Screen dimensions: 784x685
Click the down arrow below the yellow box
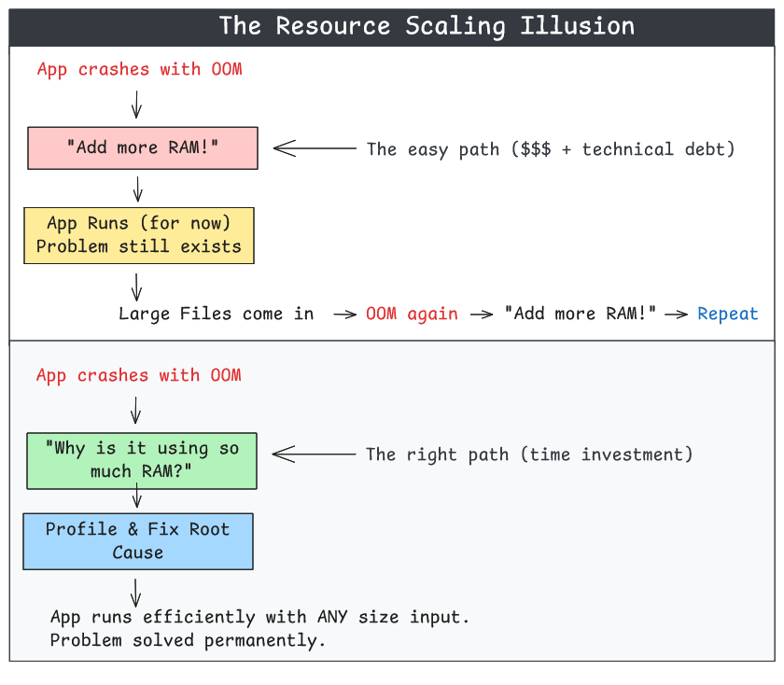coord(137,285)
